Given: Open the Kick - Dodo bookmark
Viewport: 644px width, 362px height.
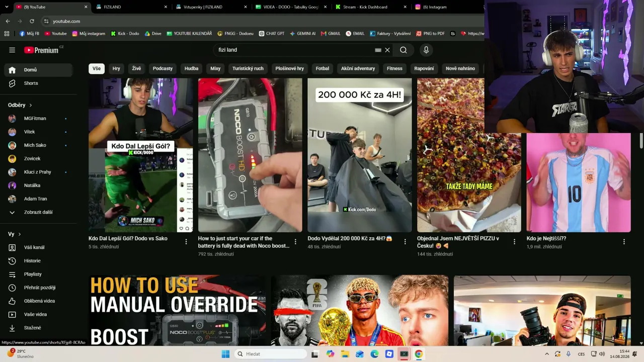Looking at the screenshot, I should 125,34.
